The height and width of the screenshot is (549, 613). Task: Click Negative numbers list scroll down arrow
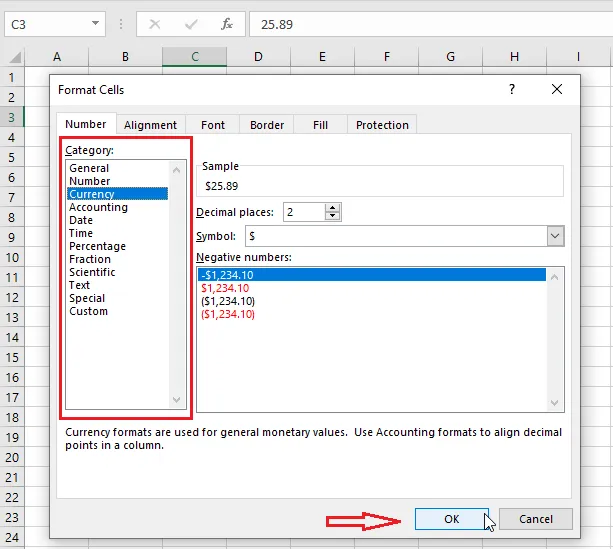tap(554, 402)
